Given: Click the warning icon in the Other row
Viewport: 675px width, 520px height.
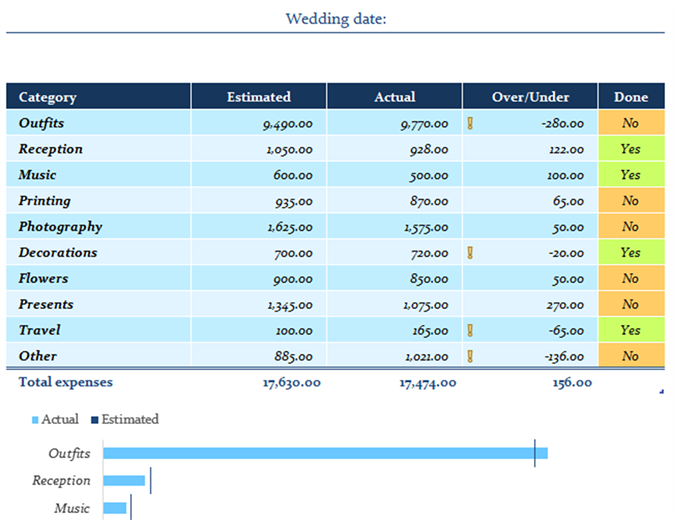Looking at the screenshot, I should point(470,356).
